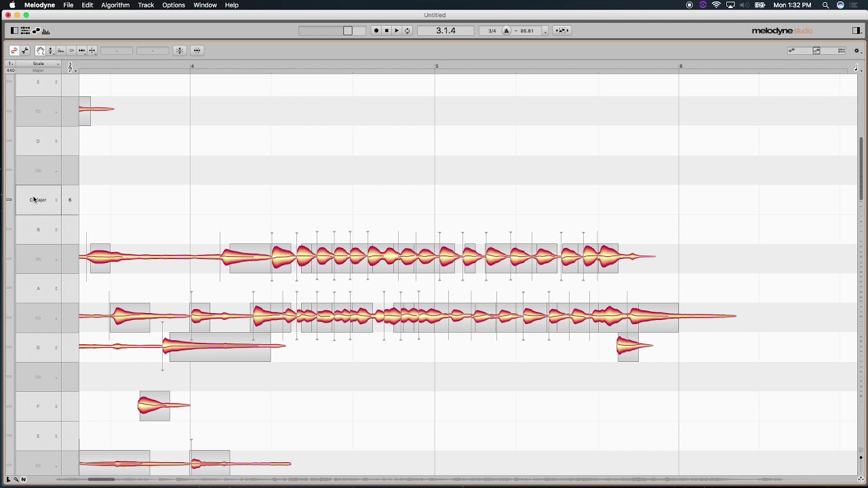Image resolution: width=868 pixels, height=488 pixels.
Task: Open the Scale column dropdown
Action: click(x=39, y=64)
